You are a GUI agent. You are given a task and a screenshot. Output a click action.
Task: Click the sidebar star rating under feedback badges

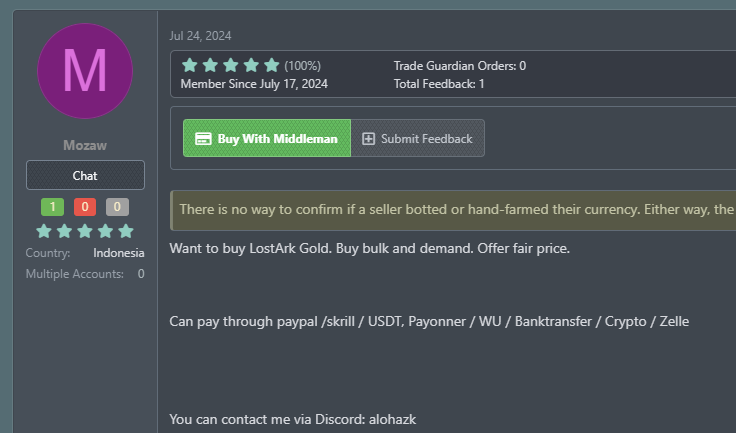point(85,231)
